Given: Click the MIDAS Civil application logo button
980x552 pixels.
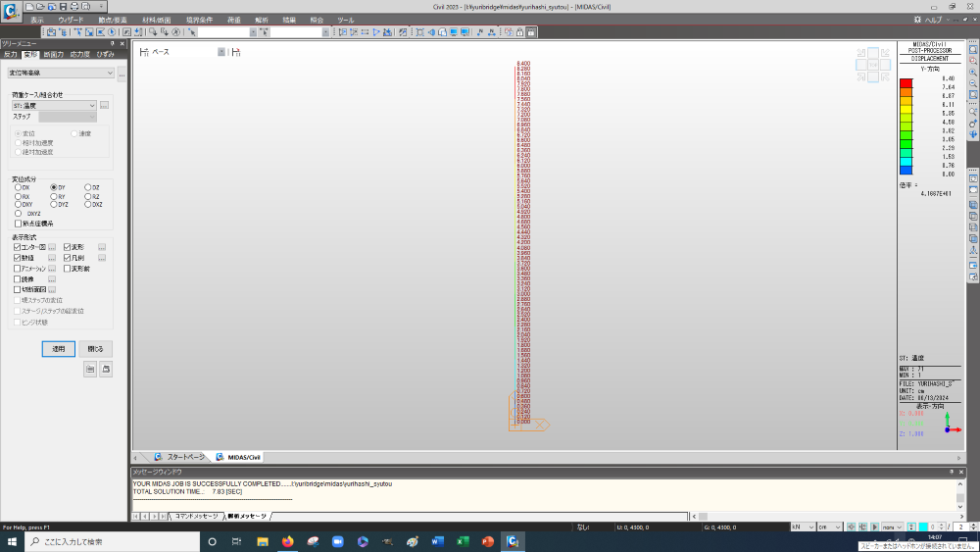Looking at the screenshot, I should [x=11, y=11].
